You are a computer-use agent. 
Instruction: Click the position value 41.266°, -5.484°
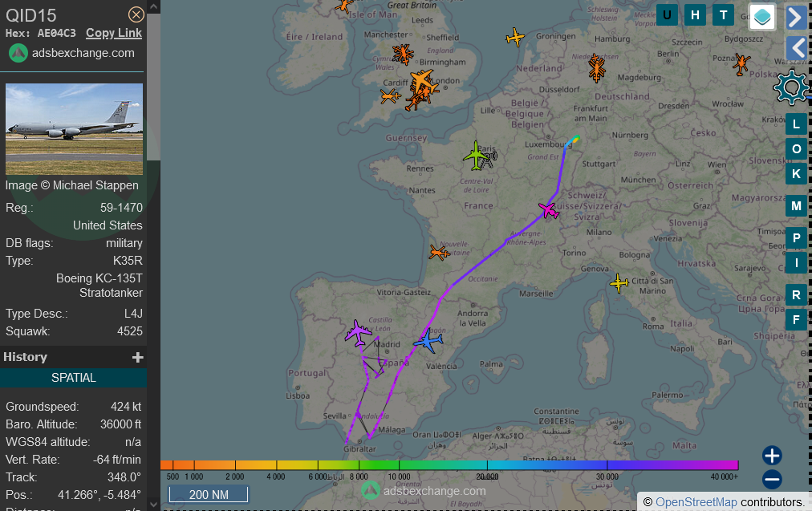click(x=99, y=495)
